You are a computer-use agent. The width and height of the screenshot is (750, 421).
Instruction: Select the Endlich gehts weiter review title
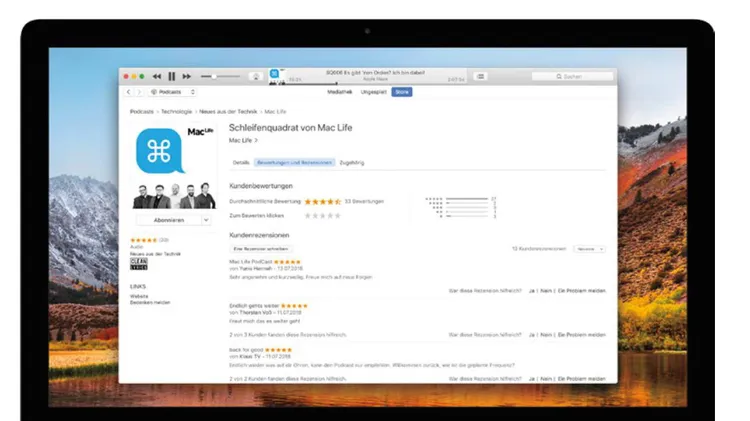point(254,306)
